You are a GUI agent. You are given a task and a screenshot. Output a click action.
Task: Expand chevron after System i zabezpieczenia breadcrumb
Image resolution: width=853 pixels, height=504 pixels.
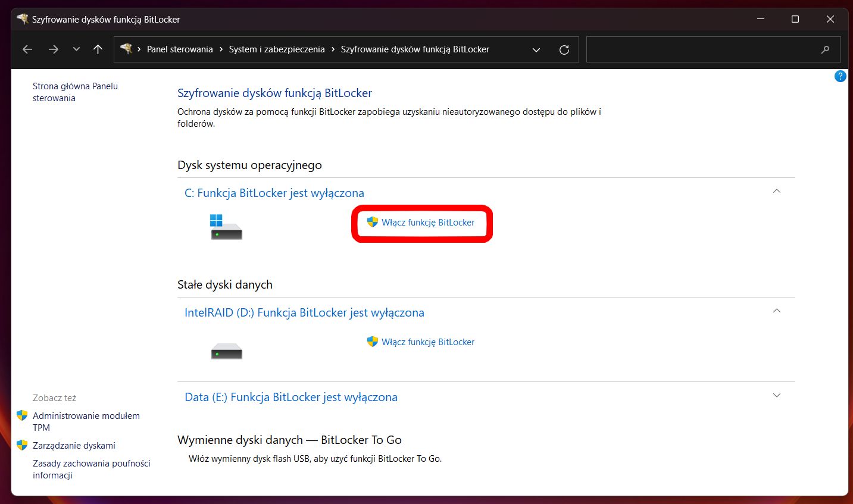point(333,49)
